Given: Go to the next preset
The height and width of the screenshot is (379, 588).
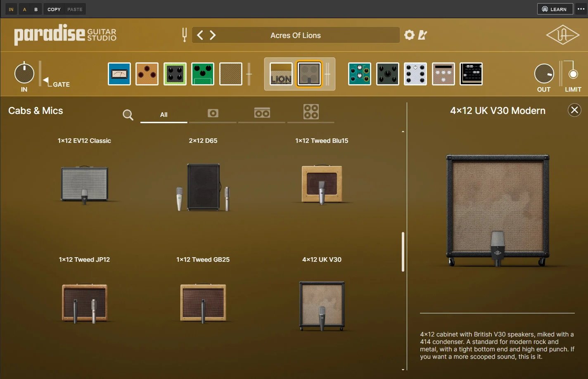Looking at the screenshot, I should click(x=213, y=35).
